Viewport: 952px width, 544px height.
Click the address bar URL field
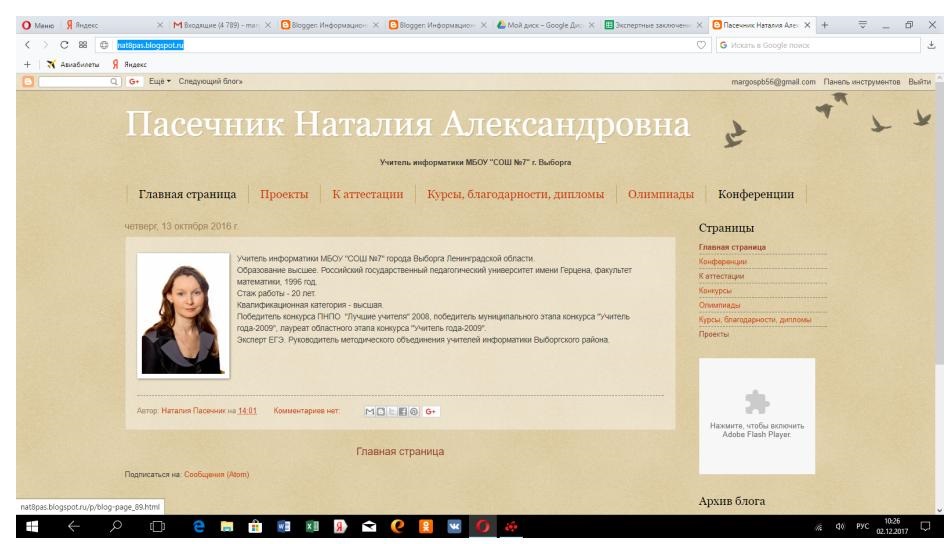[401, 45]
